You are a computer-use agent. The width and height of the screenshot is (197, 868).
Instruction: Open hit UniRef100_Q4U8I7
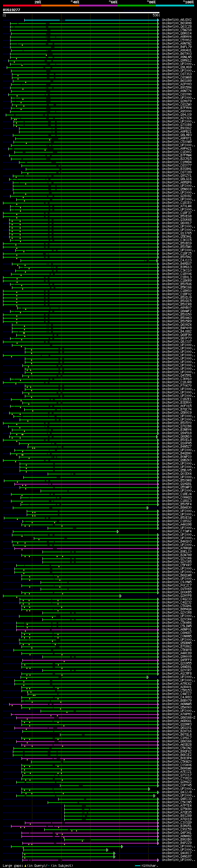coord(177,853)
